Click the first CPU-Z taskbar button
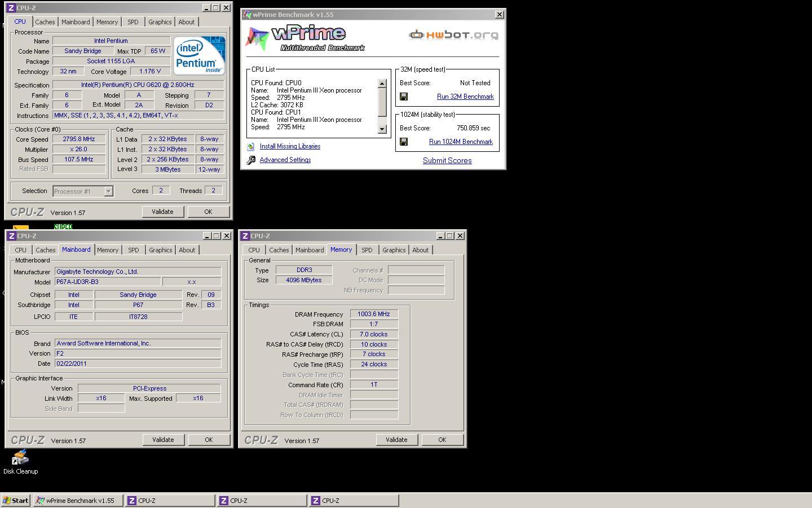The image size is (812, 508). [170, 501]
